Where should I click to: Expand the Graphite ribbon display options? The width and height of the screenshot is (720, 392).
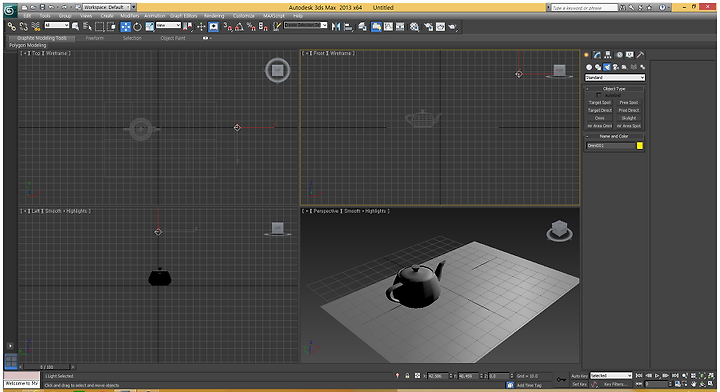point(207,38)
